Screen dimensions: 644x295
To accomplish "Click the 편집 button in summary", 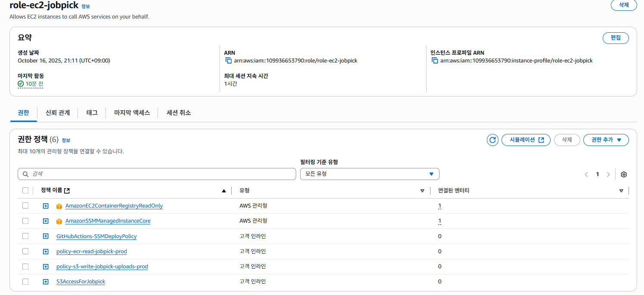I will 616,38.
